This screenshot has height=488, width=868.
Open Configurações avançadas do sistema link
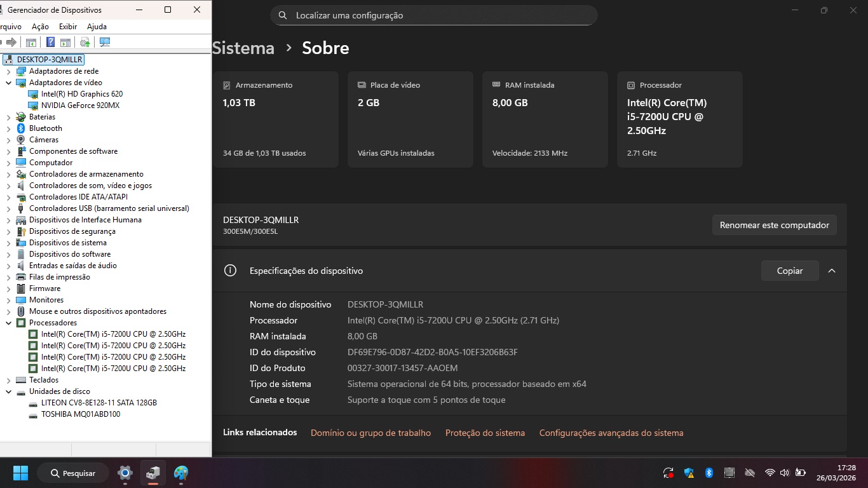click(x=611, y=433)
